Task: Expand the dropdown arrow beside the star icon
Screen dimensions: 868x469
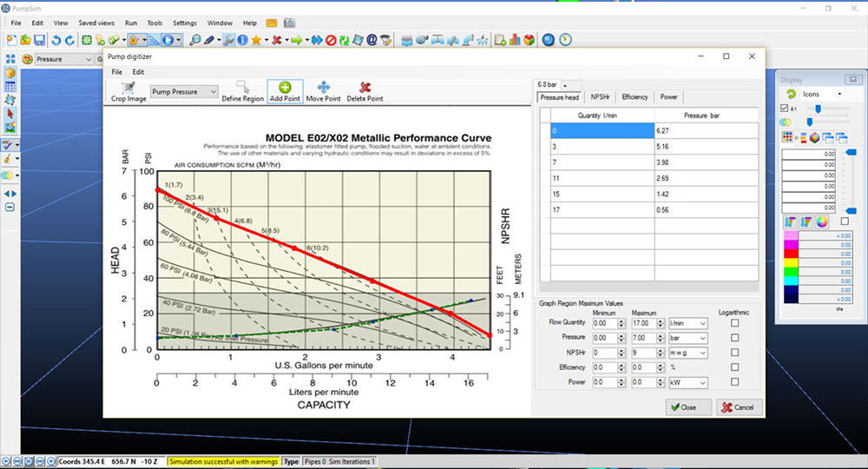Action: (x=266, y=40)
